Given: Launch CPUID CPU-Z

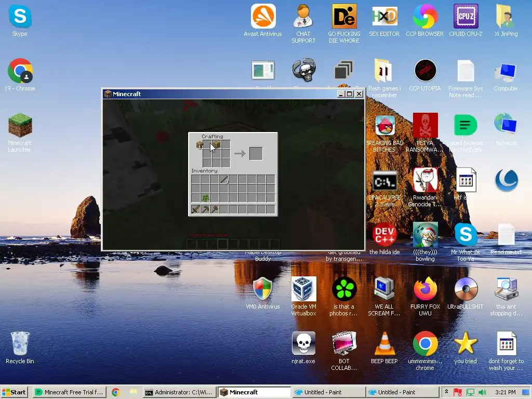Looking at the screenshot, I should [465, 20].
